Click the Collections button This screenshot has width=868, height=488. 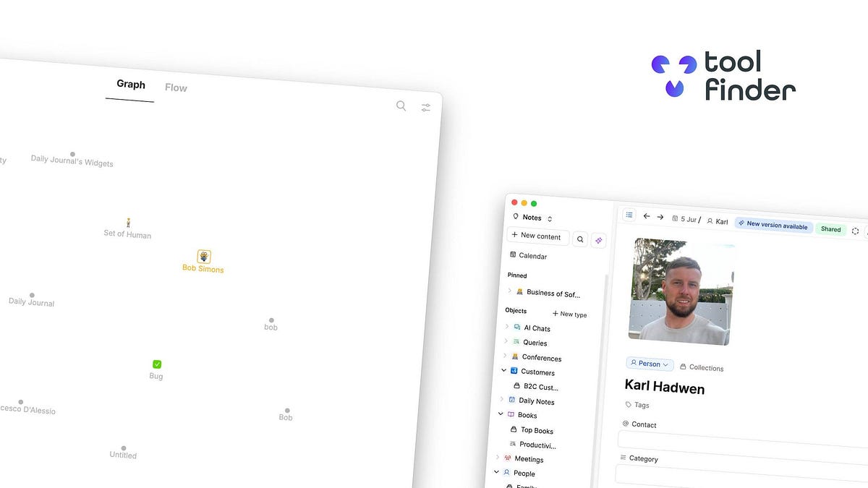point(702,367)
